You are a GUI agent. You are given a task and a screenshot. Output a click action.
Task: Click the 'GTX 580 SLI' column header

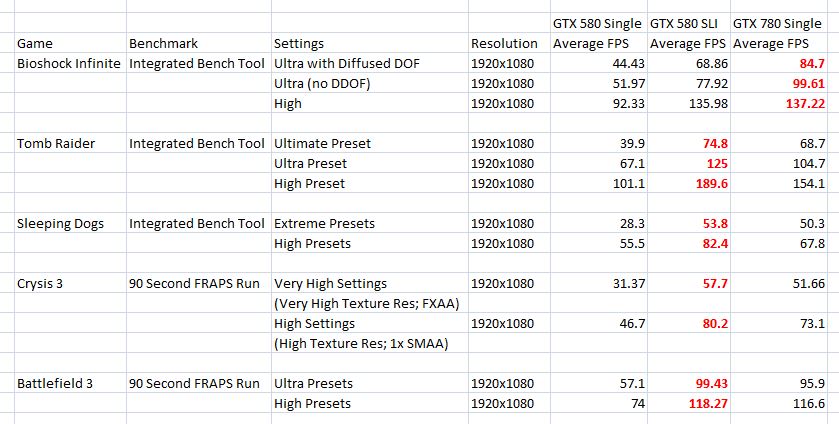coord(689,23)
